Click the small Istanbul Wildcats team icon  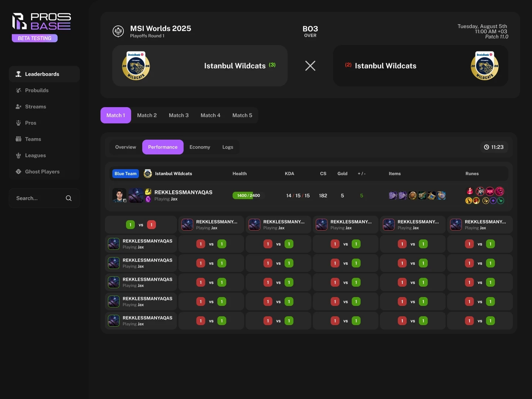click(x=148, y=174)
